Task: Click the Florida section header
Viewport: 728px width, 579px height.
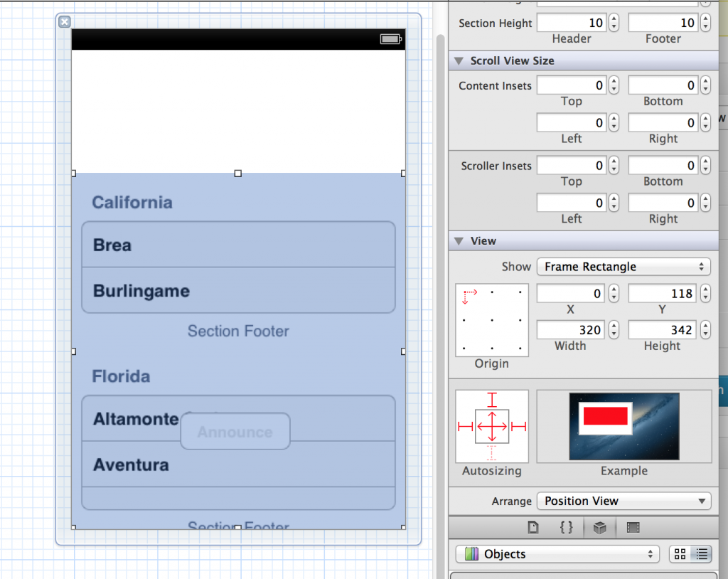Action: tap(121, 376)
